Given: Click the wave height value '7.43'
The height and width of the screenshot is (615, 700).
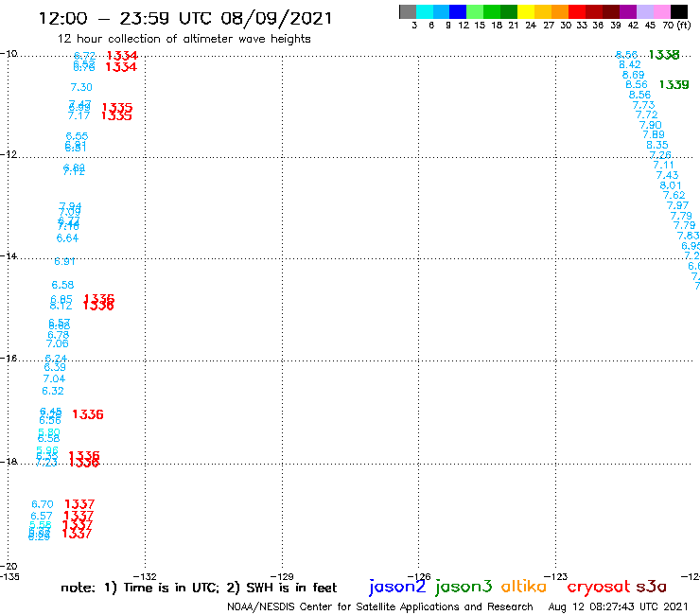Looking at the screenshot, I should click(667, 175).
